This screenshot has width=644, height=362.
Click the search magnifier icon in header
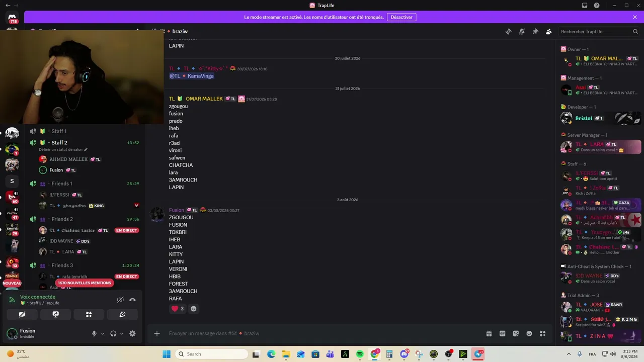[635, 32]
